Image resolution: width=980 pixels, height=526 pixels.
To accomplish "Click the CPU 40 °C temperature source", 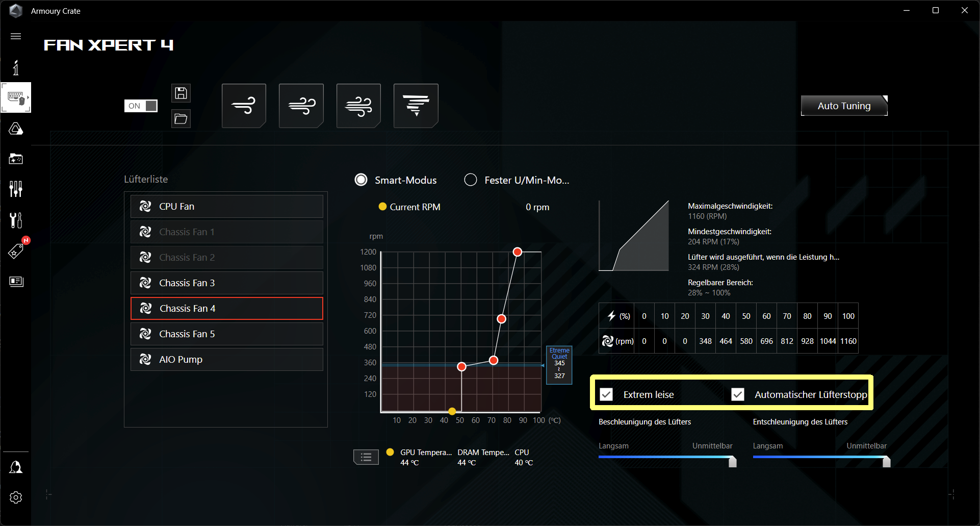I will coord(524,458).
